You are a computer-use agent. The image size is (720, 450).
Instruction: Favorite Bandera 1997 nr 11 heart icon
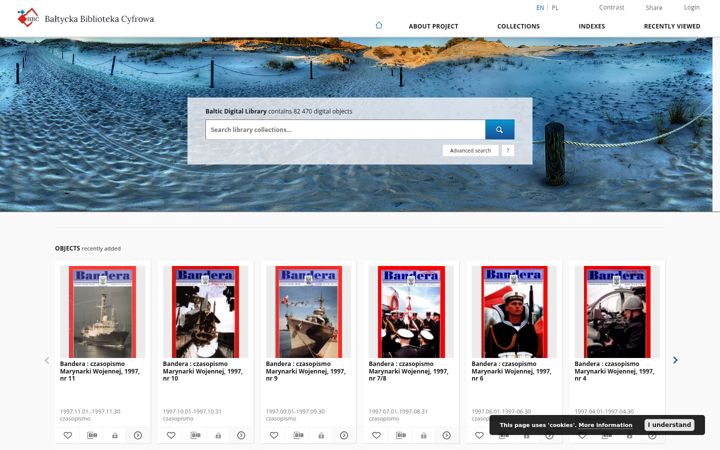point(68,435)
